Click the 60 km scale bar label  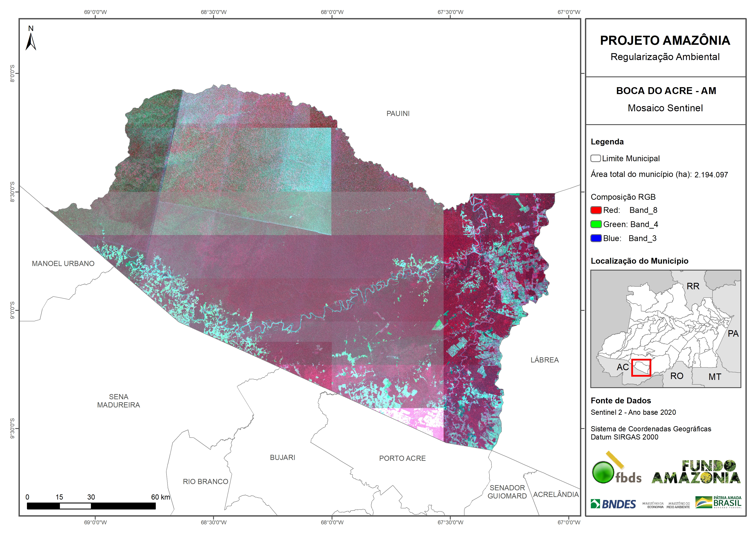point(160,497)
